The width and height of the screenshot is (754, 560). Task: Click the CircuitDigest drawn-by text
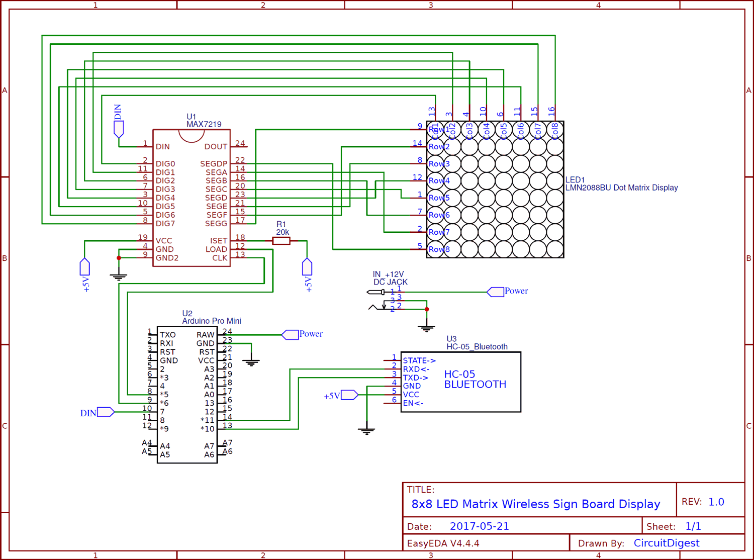tap(666, 543)
